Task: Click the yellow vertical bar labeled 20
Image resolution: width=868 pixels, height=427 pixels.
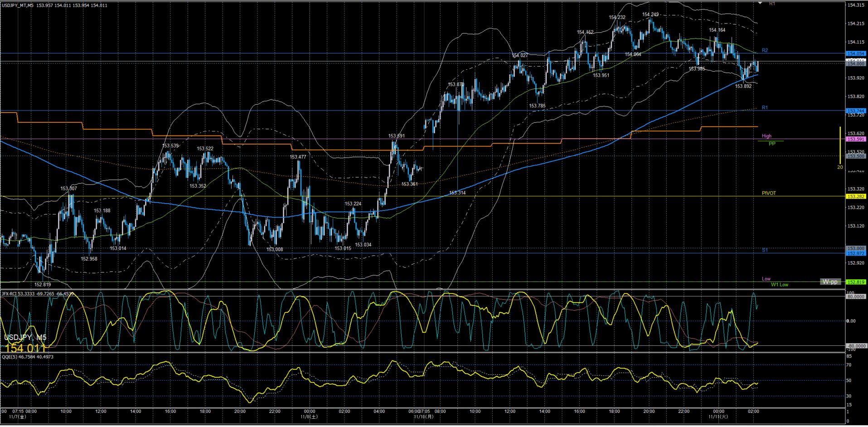Action: coord(840,145)
